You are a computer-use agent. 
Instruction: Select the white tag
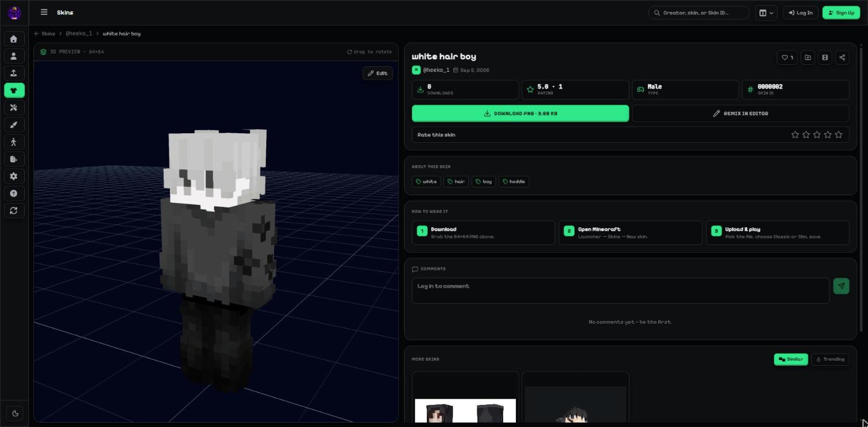(426, 181)
